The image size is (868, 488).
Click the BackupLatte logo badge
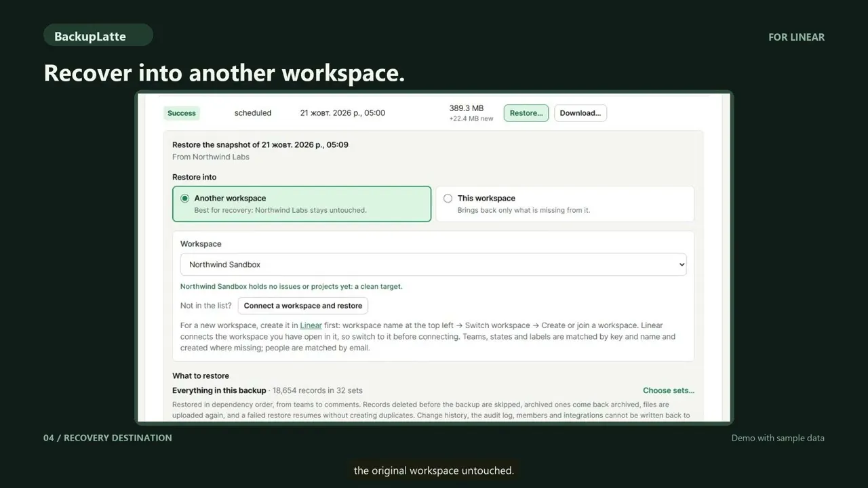98,36
